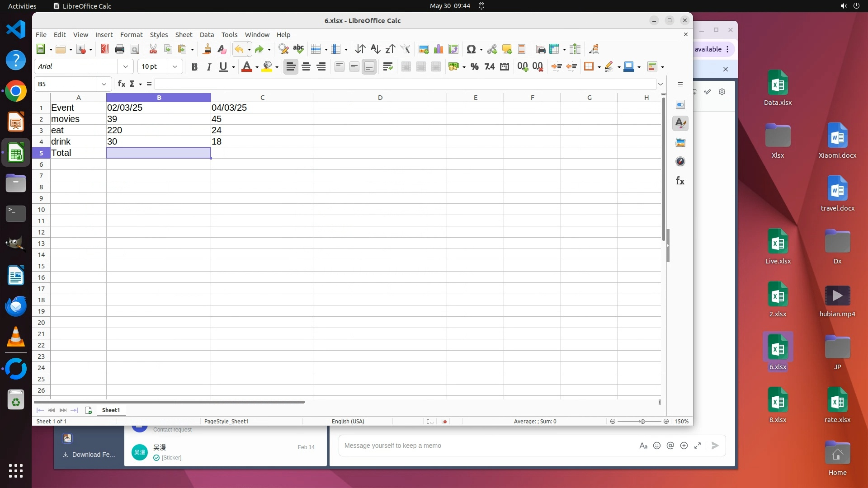Click the Sort Ascending icon
The image size is (868, 488).
375,49
